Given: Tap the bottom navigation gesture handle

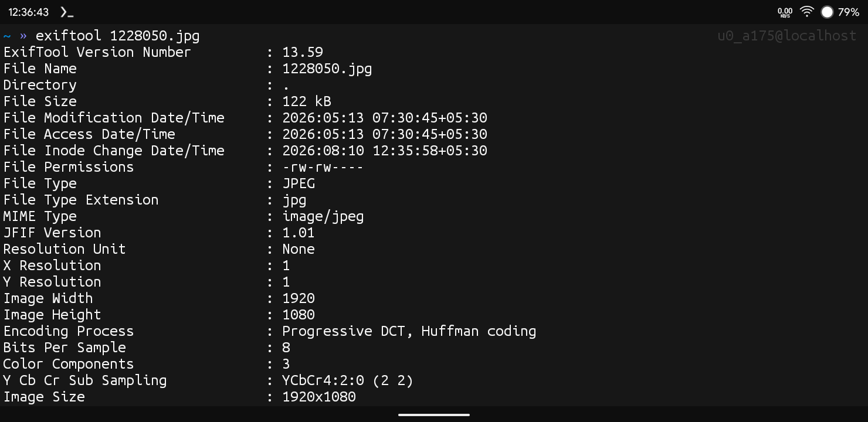Looking at the screenshot, I should (434, 415).
